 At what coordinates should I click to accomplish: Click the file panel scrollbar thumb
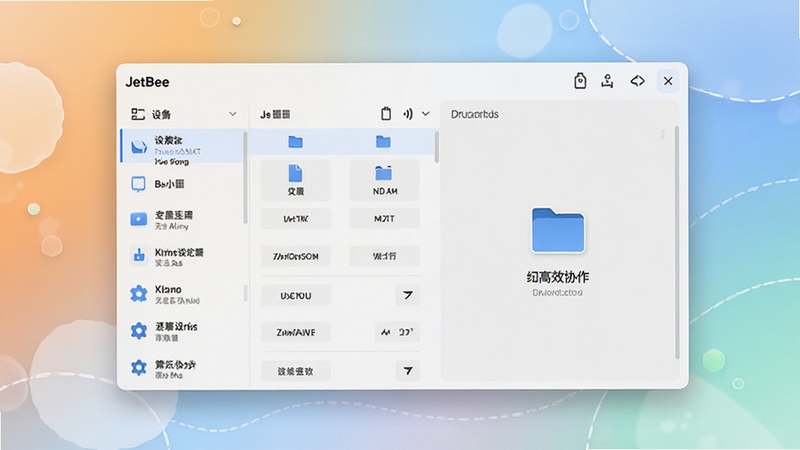tap(437, 147)
